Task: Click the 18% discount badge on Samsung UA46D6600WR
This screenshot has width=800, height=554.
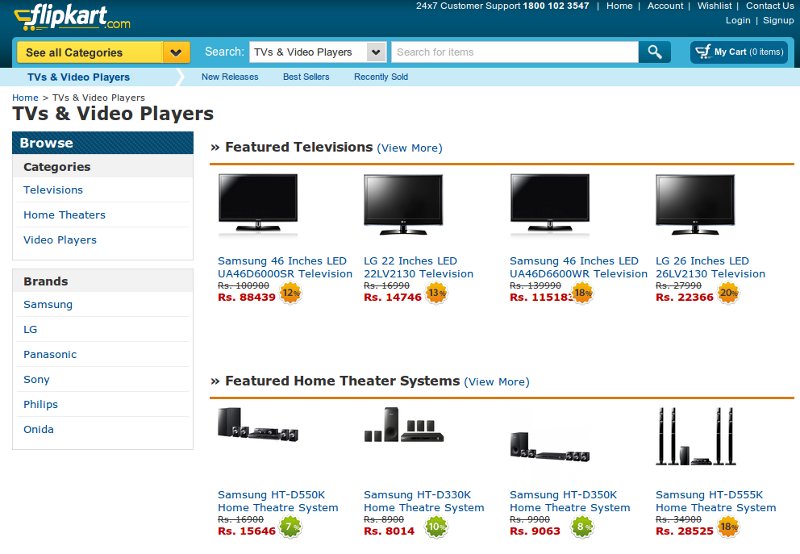Action: pos(583,293)
